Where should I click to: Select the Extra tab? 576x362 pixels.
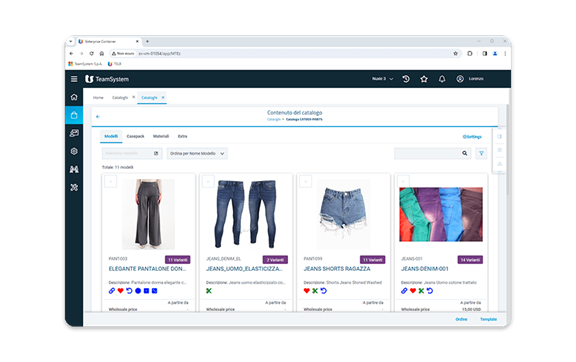[x=183, y=136]
